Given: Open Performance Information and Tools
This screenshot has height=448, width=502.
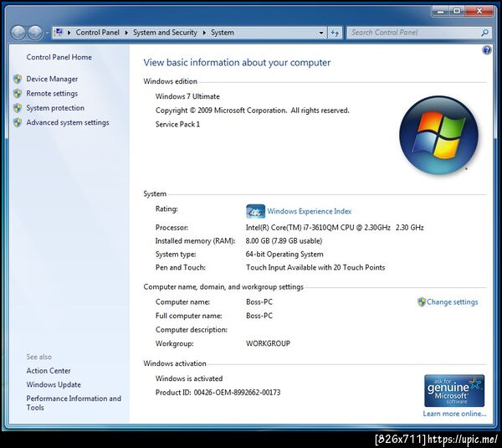Looking at the screenshot, I should coord(74,403).
